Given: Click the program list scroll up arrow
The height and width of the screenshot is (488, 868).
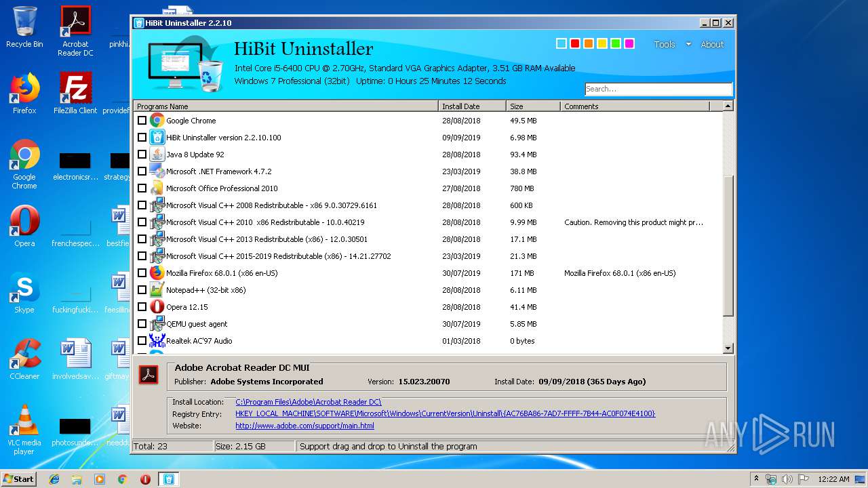Looking at the screenshot, I should [x=728, y=106].
